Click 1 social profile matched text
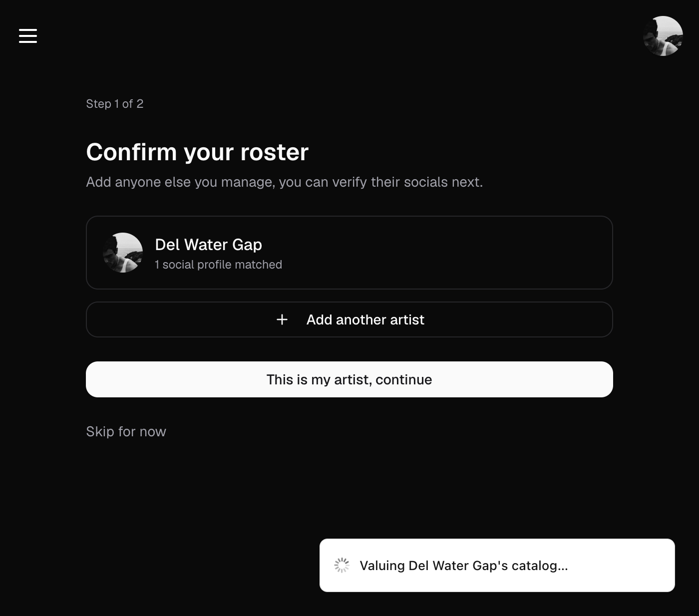Image resolution: width=699 pixels, height=616 pixels. (x=218, y=265)
